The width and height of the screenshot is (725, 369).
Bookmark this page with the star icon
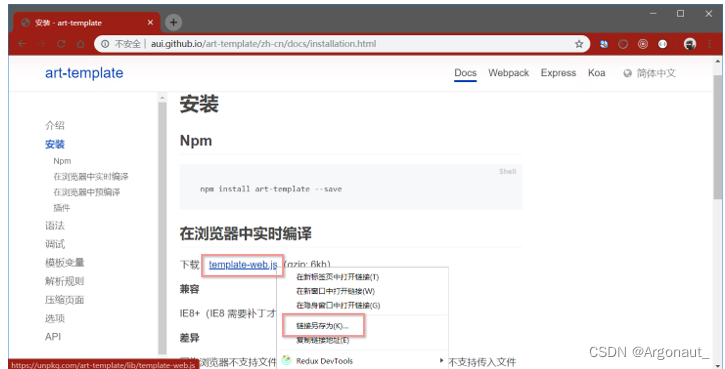coord(579,44)
